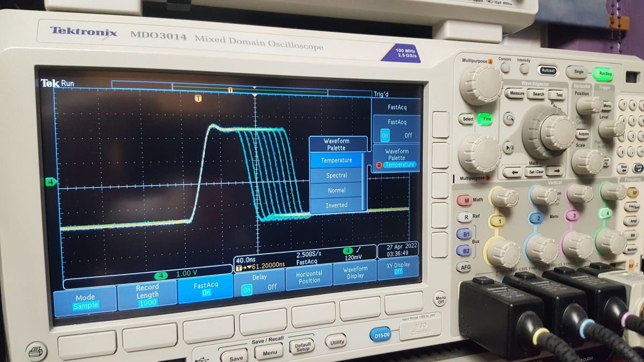Toggle the green Run/Stop button
Image resolution: width=644 pixels, height=362 pixels.
tap(605, 73)
